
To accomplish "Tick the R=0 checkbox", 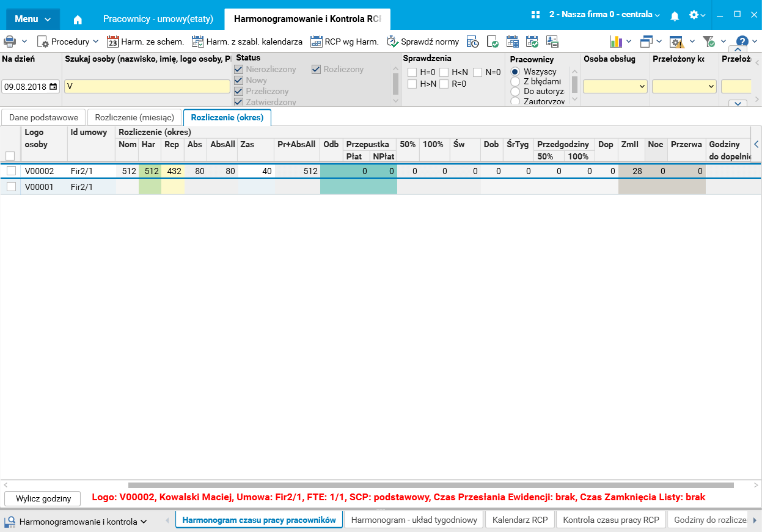I will coord(444,84).
